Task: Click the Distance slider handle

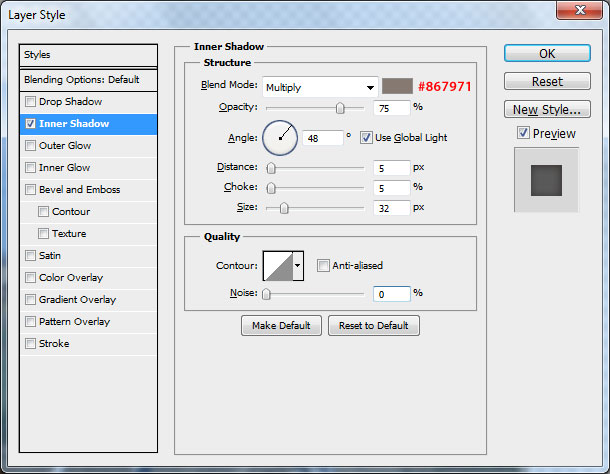Action: click(x=271, y=168)
